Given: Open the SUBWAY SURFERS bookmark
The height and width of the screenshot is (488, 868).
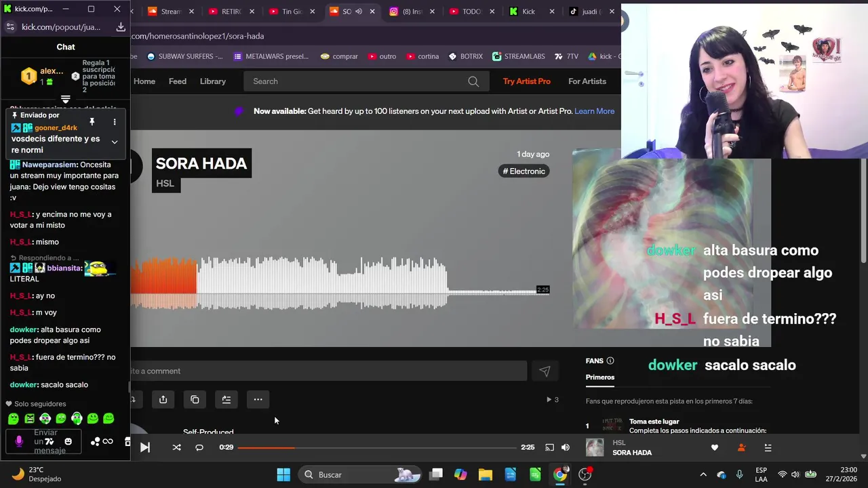Looking at the screenshot, I should click(x=184, y=56).
